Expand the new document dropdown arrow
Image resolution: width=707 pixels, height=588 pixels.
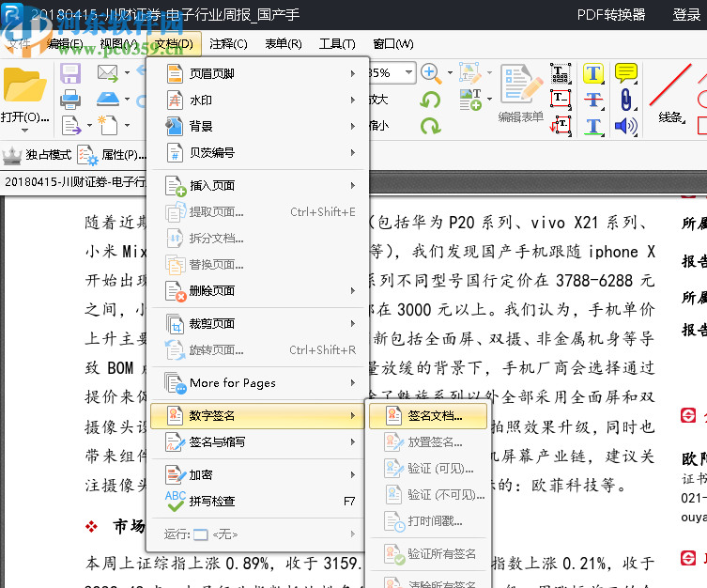pyautogui.click(x=127, y=125)
